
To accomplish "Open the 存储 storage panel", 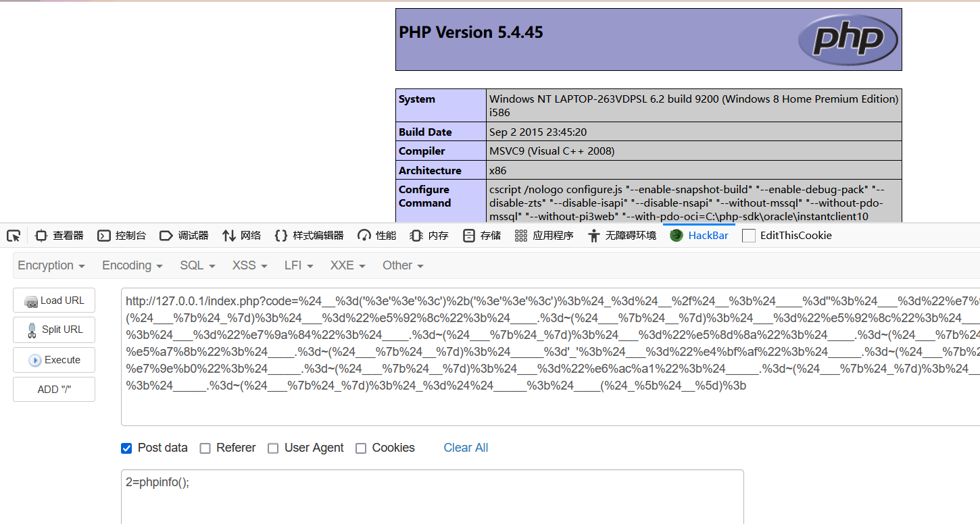I will [x=482, y=236].
